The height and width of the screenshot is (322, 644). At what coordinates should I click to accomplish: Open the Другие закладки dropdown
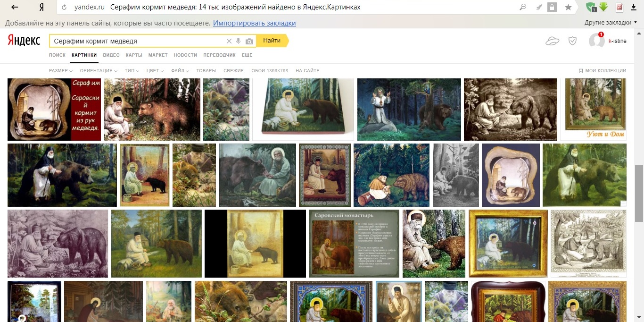click(611, 23)
